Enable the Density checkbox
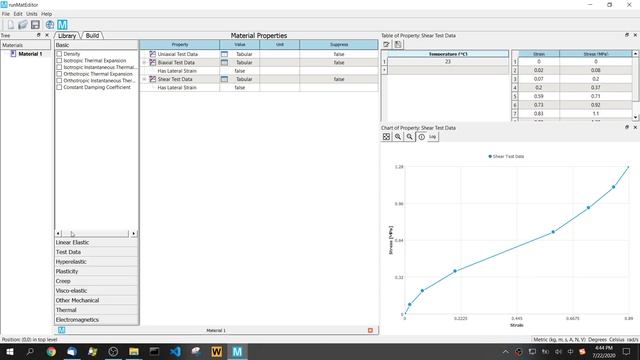This screenshot has width=640, height=360. (59, 54)
